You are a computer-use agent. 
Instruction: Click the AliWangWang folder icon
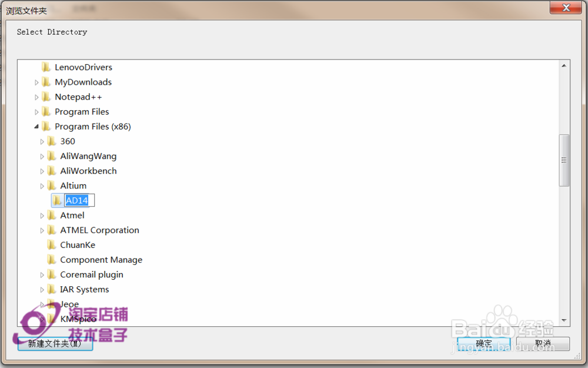(x=52, y=156)
